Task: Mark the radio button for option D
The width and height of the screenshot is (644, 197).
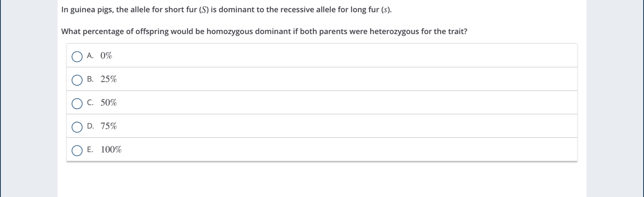Action: click(77, 127)
